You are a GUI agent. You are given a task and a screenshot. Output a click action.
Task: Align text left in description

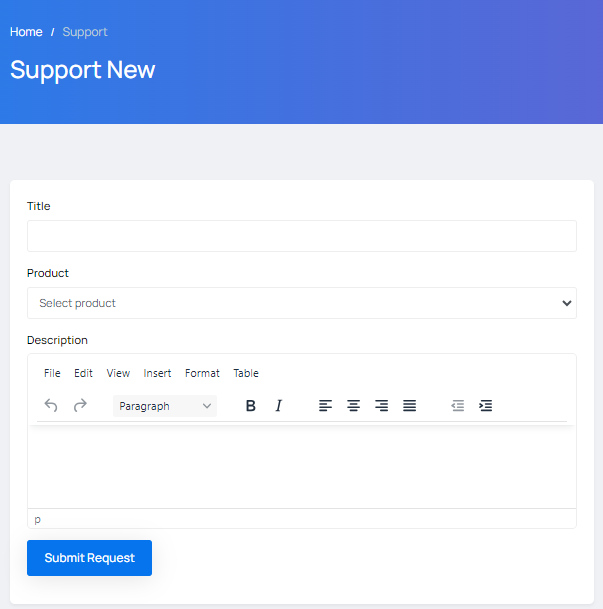325,406
